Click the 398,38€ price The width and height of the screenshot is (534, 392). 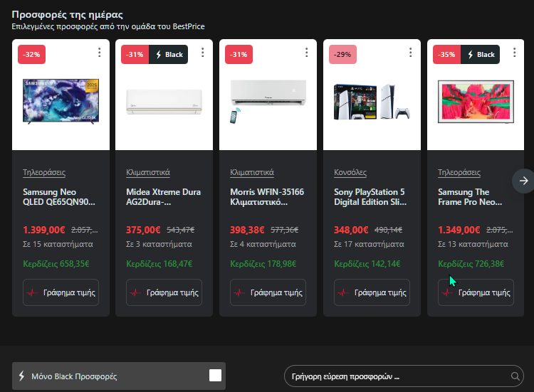pyautogui.click(x=247, y=230)
